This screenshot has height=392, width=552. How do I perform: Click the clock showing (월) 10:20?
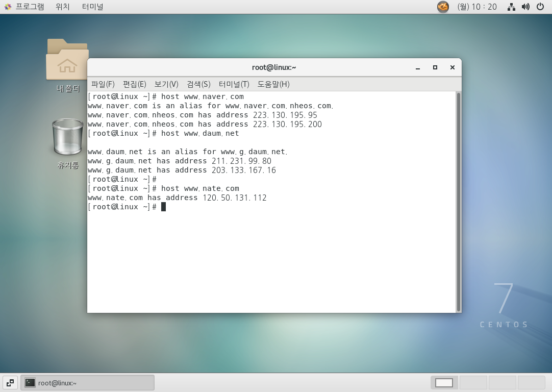coord(476,7)
